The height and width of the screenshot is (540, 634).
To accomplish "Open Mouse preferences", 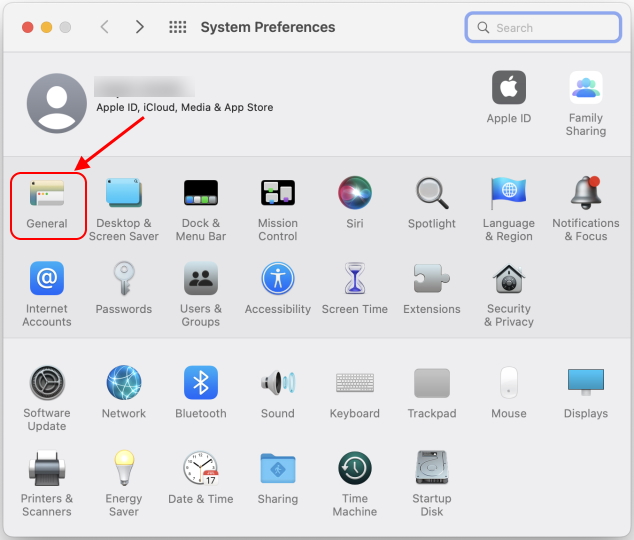I will (x=509, y=392).
